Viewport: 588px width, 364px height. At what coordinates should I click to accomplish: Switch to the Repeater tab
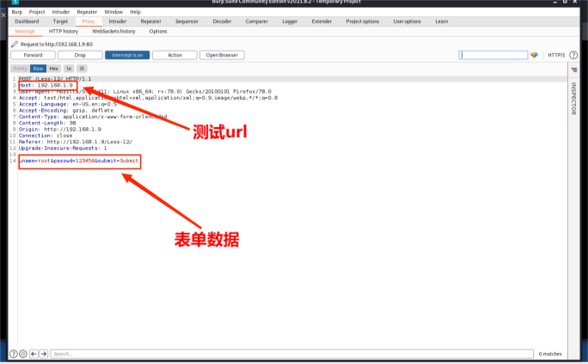coord(150,21)
